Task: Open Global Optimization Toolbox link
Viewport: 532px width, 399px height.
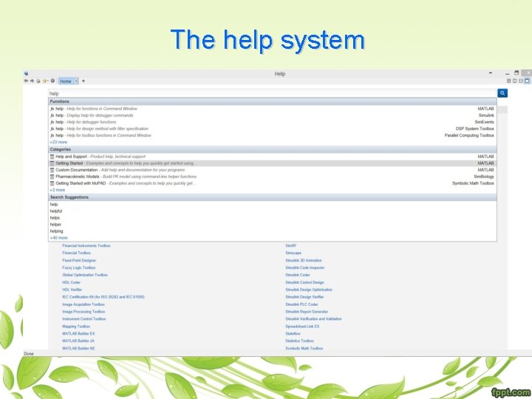Action: pyautogui.click(x=85, y=275)
